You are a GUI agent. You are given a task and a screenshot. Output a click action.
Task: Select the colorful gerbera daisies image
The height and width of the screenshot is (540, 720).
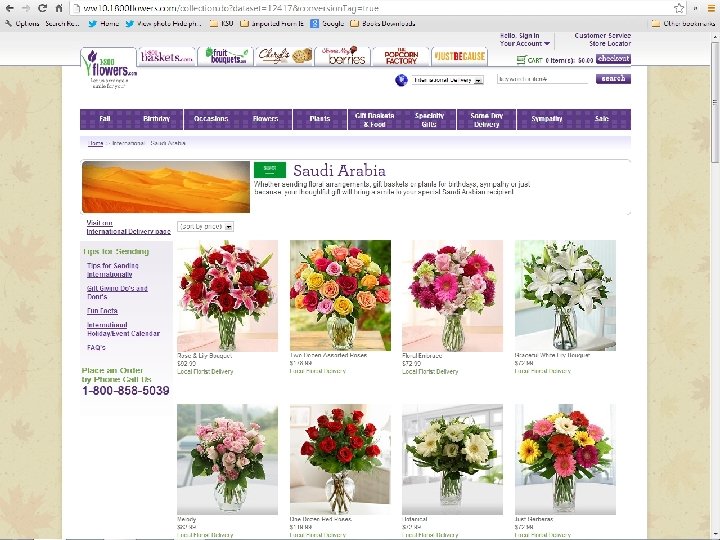pos(565,459)
